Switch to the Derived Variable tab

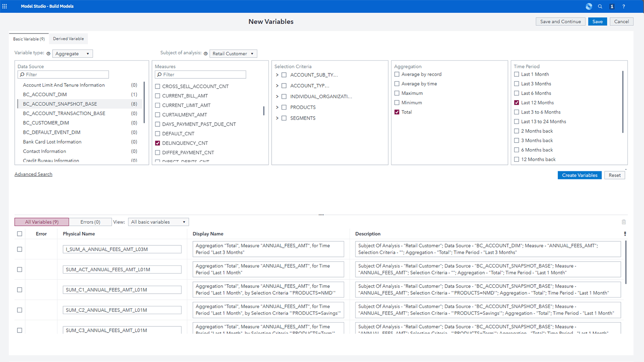coord(68,39)
